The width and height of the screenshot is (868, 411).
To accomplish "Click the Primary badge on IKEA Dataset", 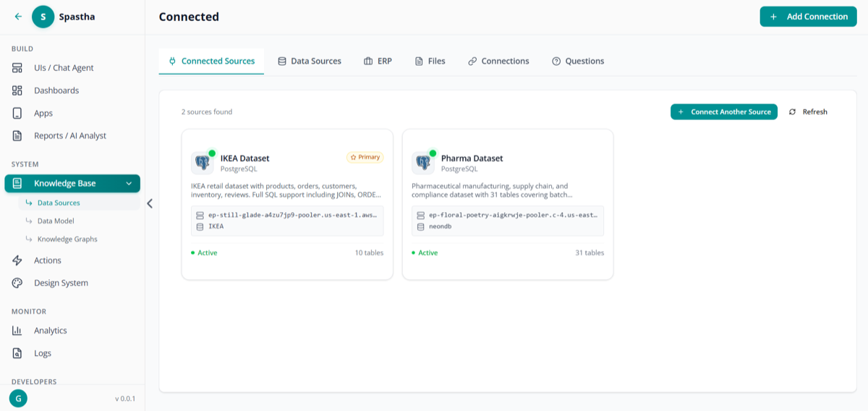I will point(365,157).
